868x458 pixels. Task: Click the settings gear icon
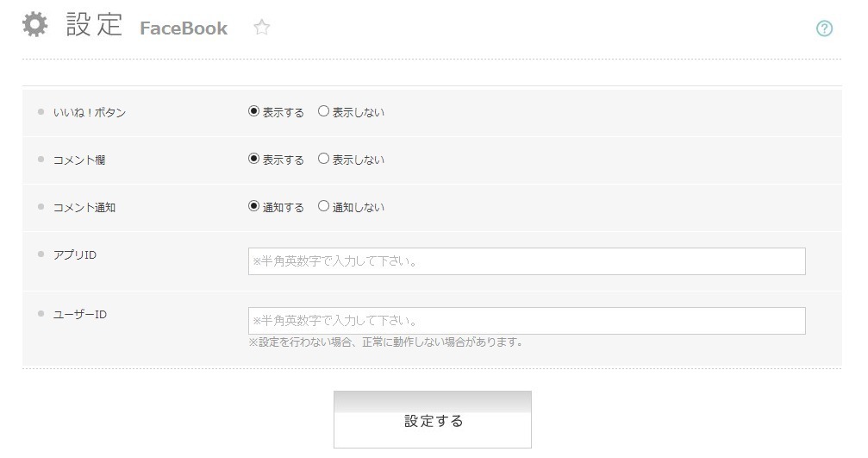[x=34, y=25]
